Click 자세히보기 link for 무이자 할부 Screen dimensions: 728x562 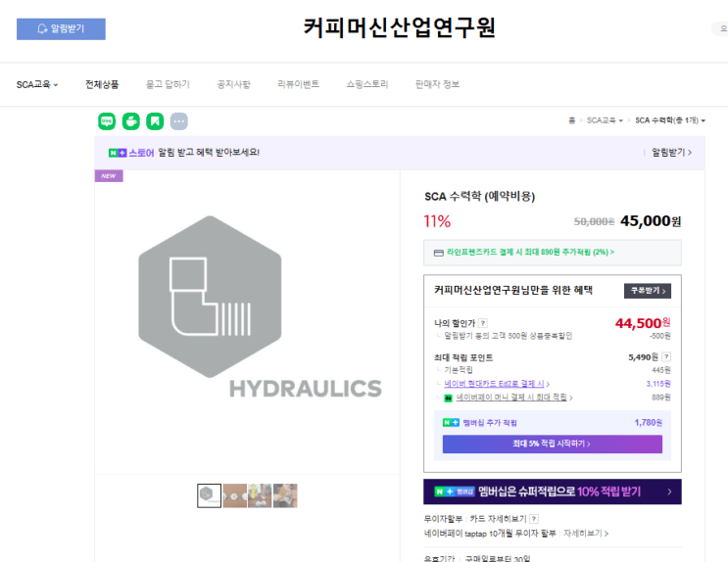[x=586, y=534]
